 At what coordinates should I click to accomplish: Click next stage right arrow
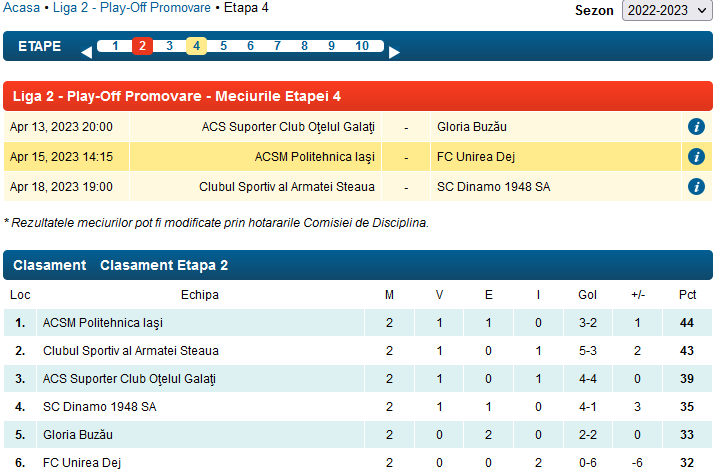pos(394,52)
